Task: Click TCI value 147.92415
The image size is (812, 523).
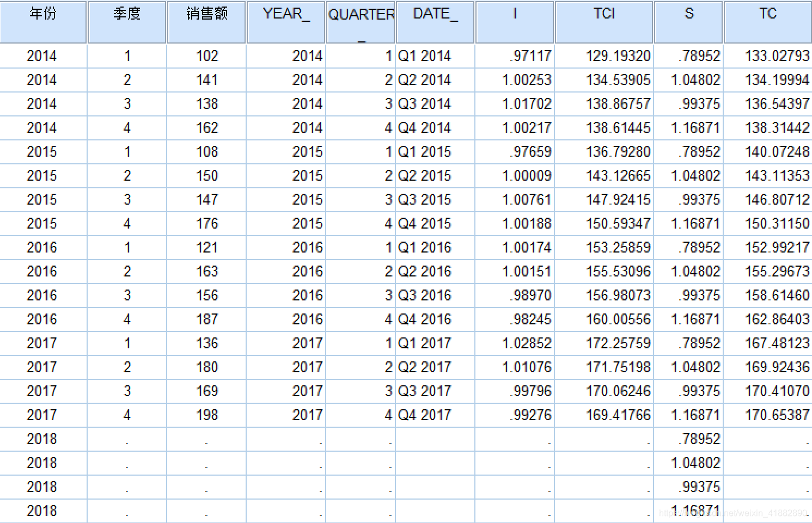Action: 604,200
